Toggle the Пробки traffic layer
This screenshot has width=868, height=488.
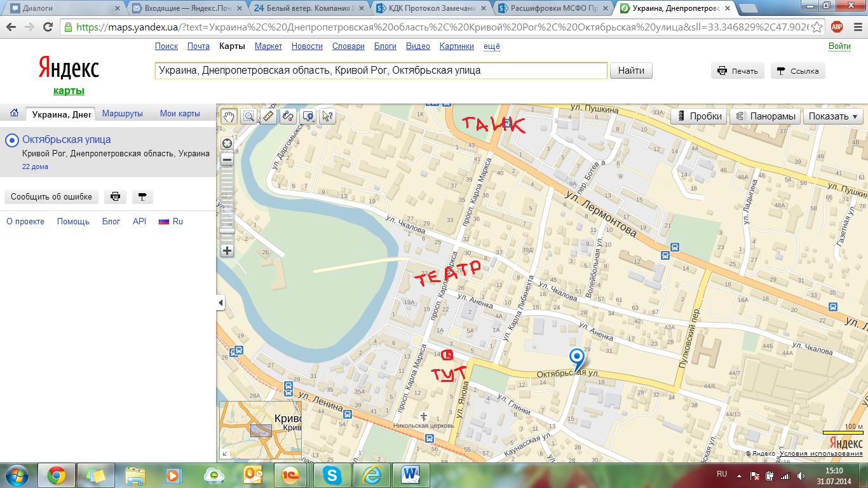700,116
